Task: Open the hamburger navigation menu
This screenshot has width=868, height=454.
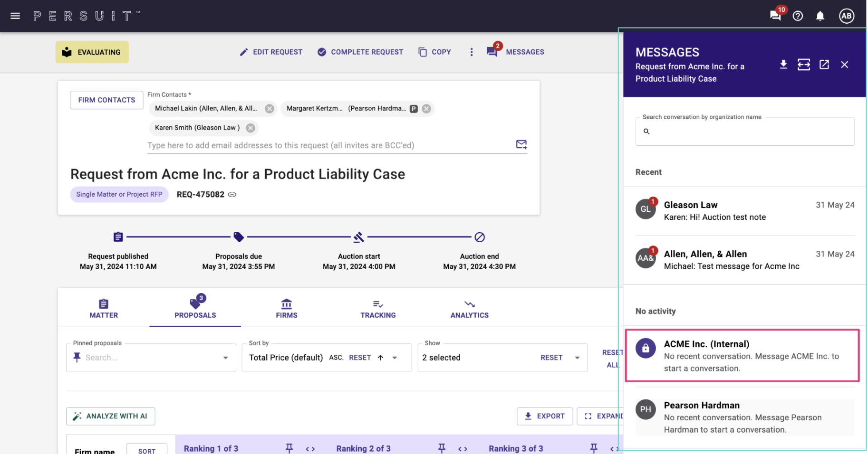Action: pyautogui.click(x=15, y=16)
